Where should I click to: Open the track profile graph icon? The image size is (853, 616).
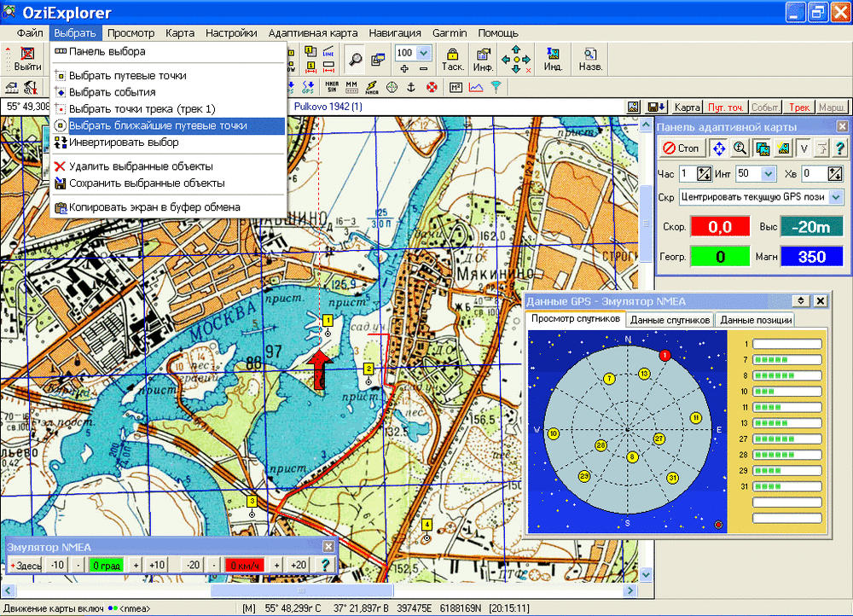coord(476,87)
